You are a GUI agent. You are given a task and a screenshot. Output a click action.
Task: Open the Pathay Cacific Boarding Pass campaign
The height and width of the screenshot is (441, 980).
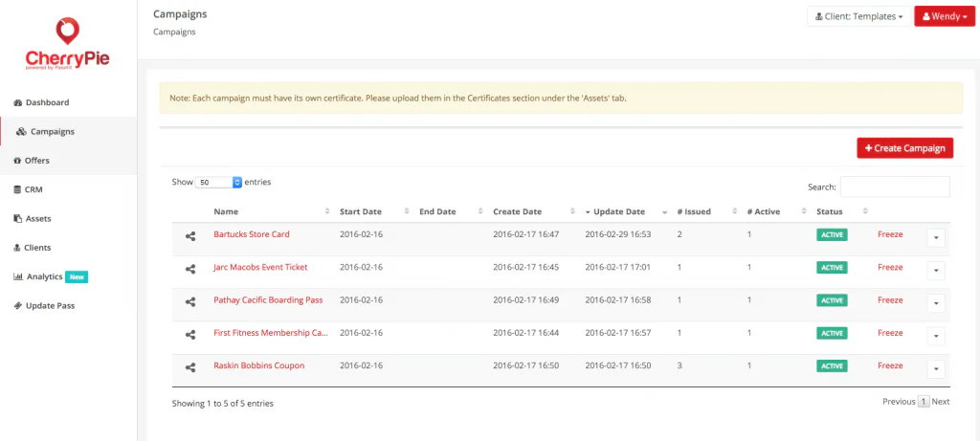coord(268,299)
